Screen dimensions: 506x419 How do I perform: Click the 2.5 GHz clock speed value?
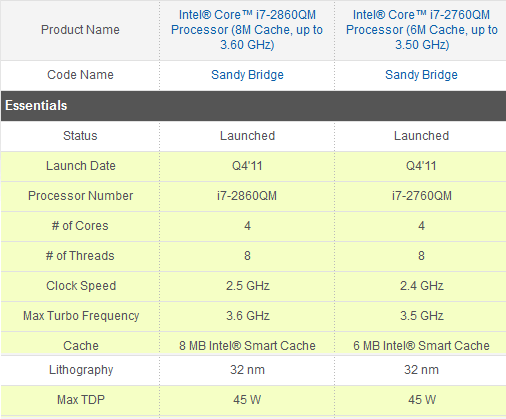pyautogui.click(x=248, y=286)
